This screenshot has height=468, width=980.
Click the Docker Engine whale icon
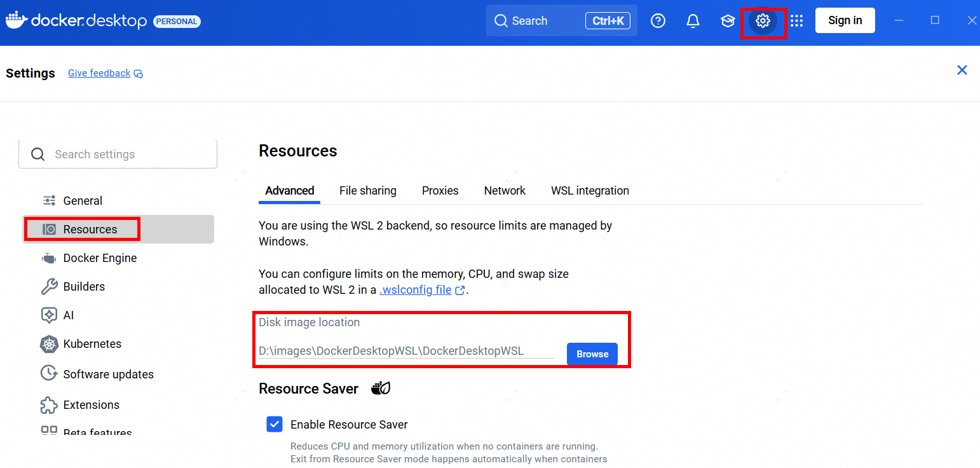49,258
